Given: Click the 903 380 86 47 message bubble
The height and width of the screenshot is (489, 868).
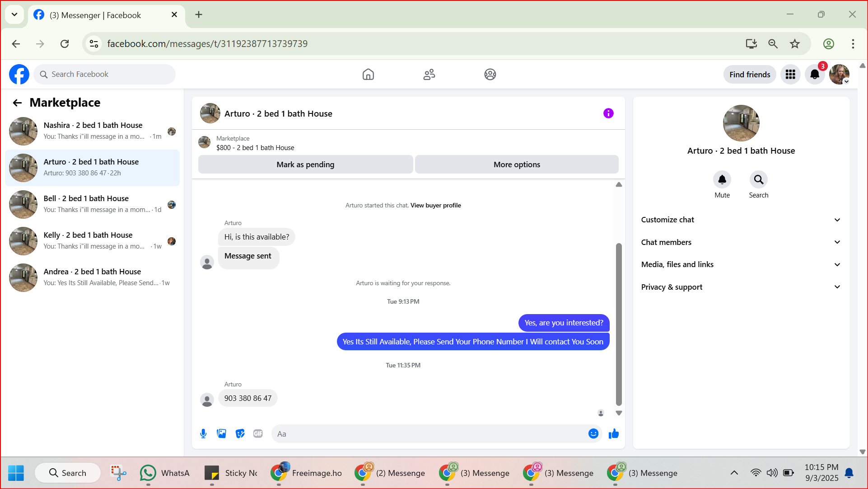Looking at the screenshot, I should point(248,398).
